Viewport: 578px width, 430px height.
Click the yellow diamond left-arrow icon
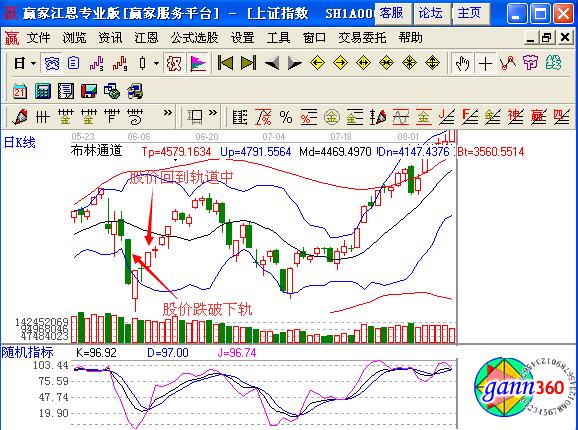pos(317,63)
